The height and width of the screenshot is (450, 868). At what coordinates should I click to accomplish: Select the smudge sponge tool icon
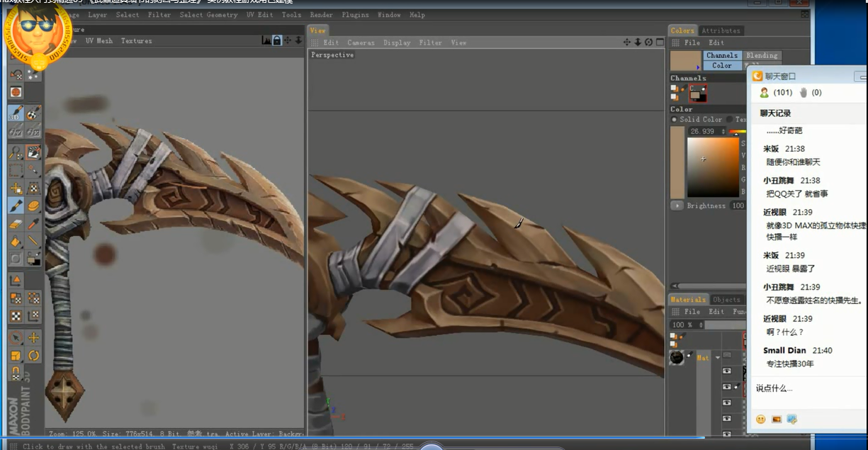click(33, 206)
